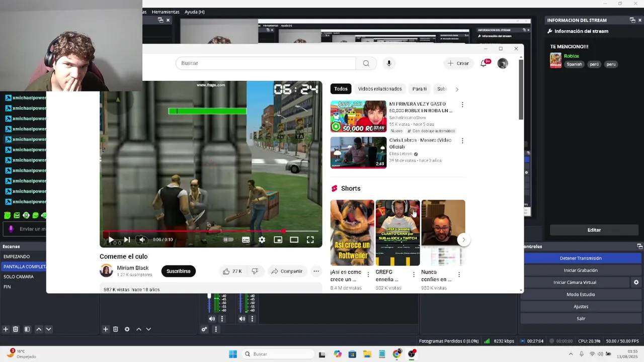Open audio mixer dock three-dot menu
Viewport: 644px width, 362px height.
216,329
